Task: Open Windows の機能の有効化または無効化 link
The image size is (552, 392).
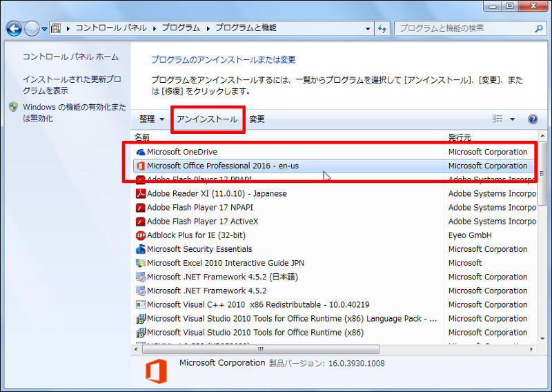Action: click(75, 112)
